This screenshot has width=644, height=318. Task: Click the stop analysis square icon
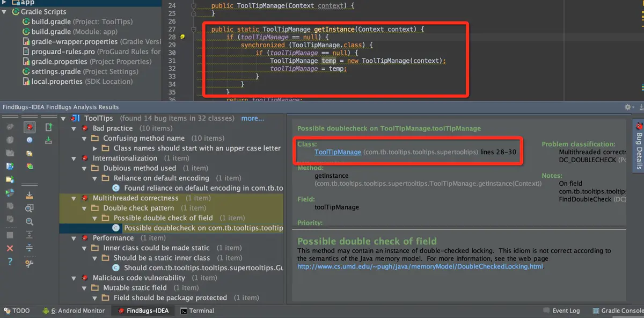[x=10, y=235]
